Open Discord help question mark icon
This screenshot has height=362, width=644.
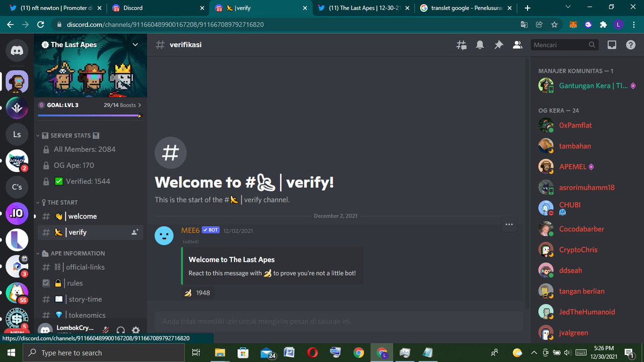[630, 45]
